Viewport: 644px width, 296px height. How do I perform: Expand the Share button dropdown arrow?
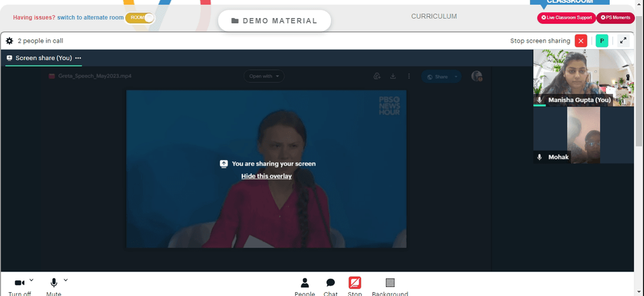(x=456, y=77)
